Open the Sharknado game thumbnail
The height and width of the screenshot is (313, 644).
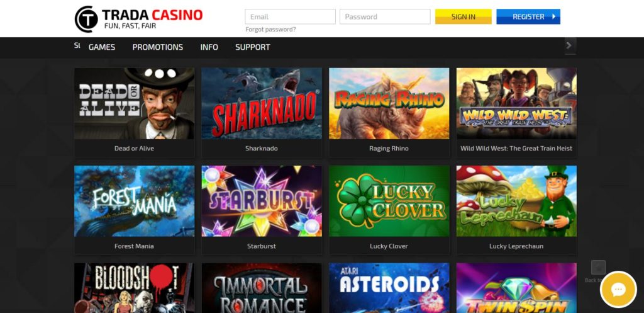(x=262, y=103)
